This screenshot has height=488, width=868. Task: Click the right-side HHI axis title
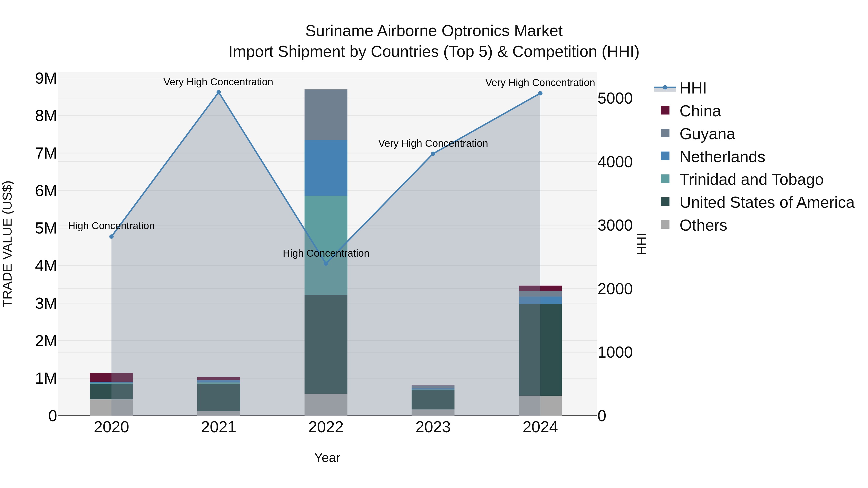(641, 244)
